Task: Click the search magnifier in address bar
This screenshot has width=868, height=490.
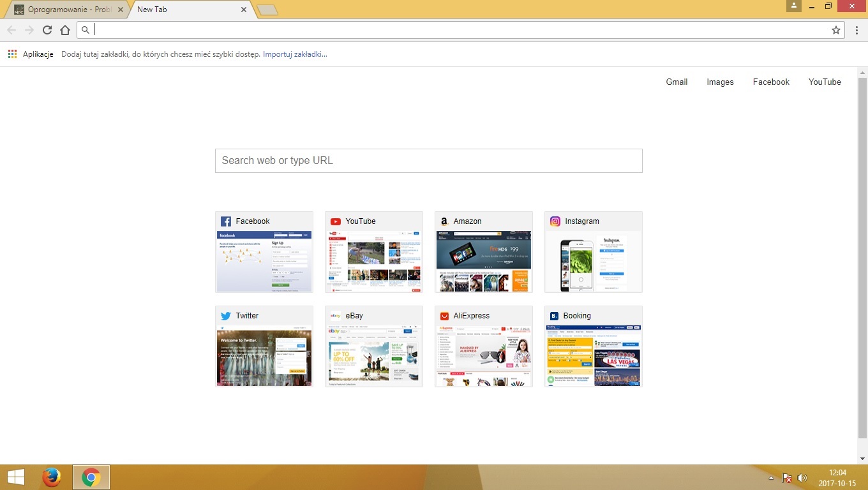Action: coord(86,30)
